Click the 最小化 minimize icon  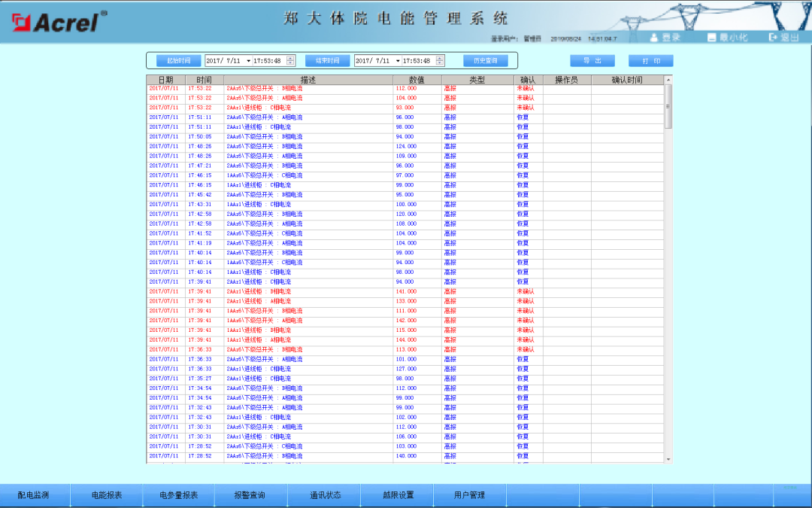coord(711,36)
